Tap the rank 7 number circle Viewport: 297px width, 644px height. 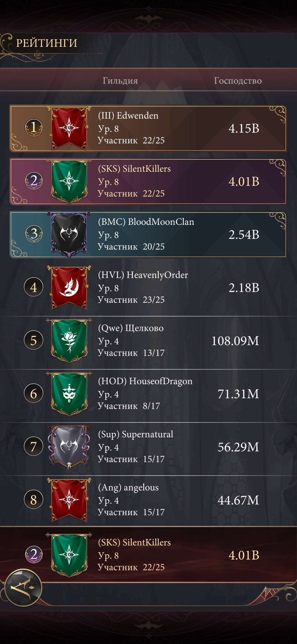[x=34, y=446]
